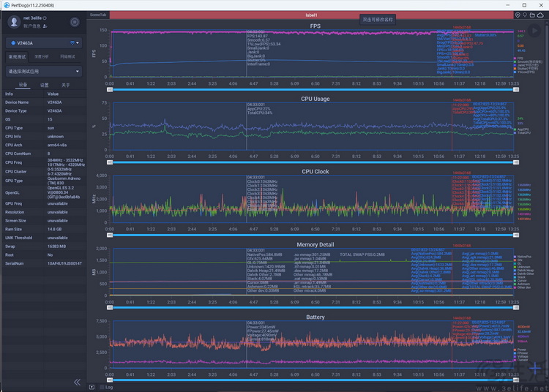The image size is (549, 392).
Task: Toggle Dalvik Heap series in Memory legend
Action: (524, 271)
